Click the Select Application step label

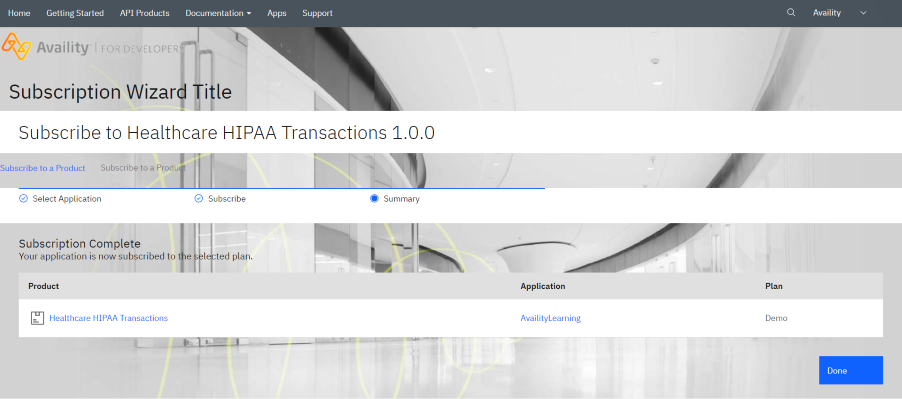pos(67,199)
